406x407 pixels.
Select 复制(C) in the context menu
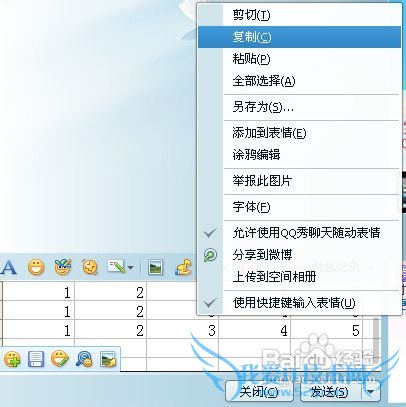click(x=299, y=37)
